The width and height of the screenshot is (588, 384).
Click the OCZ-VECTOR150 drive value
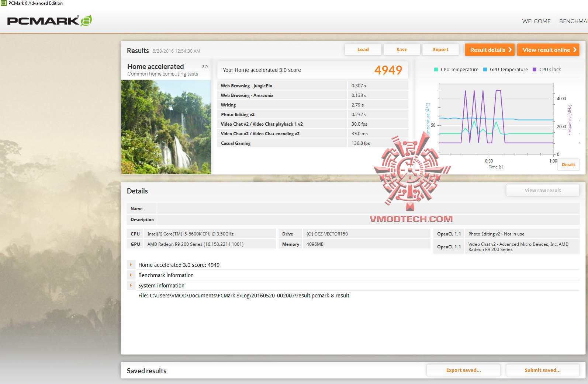coord(327,234)
